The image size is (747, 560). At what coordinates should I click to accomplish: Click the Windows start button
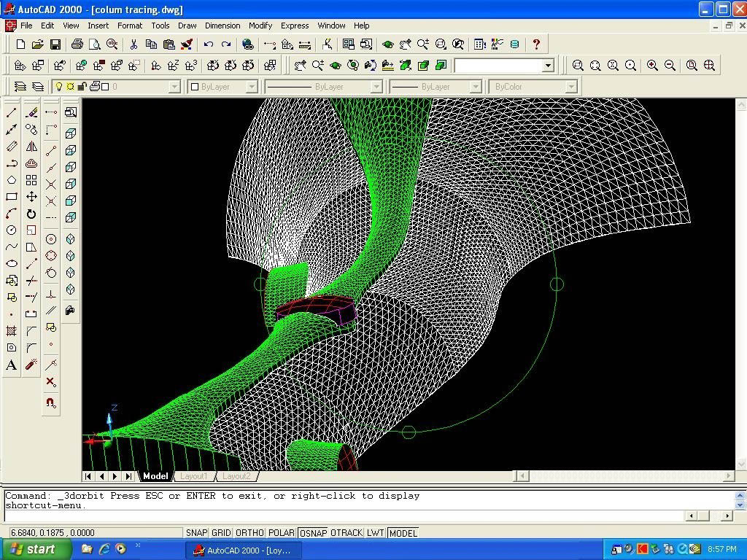tap(36, 549)
